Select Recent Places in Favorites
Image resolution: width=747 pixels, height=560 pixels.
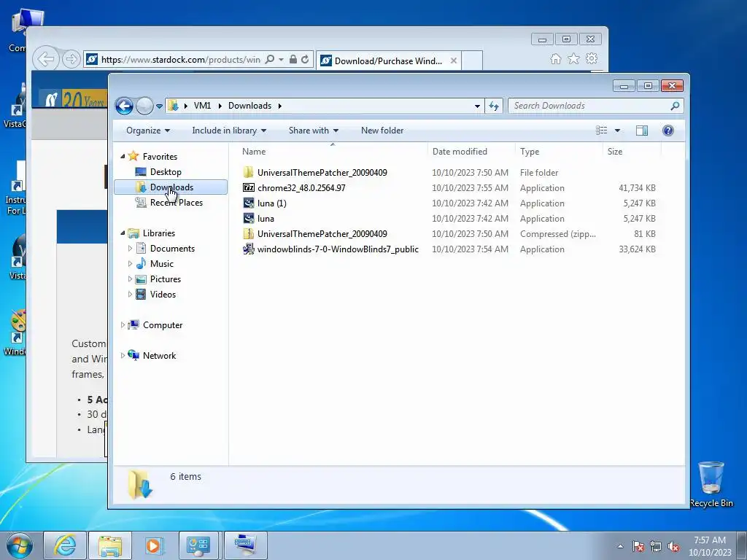click(176, 203)
